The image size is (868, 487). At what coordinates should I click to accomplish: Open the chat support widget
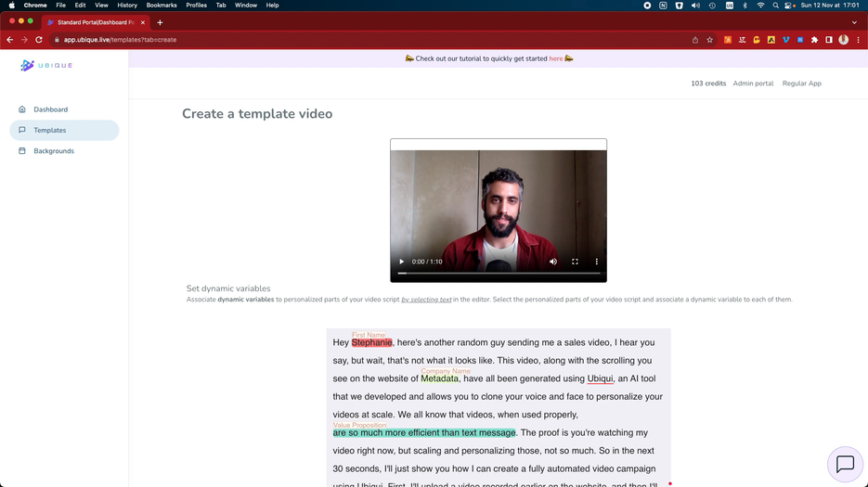tap(845, 464)
